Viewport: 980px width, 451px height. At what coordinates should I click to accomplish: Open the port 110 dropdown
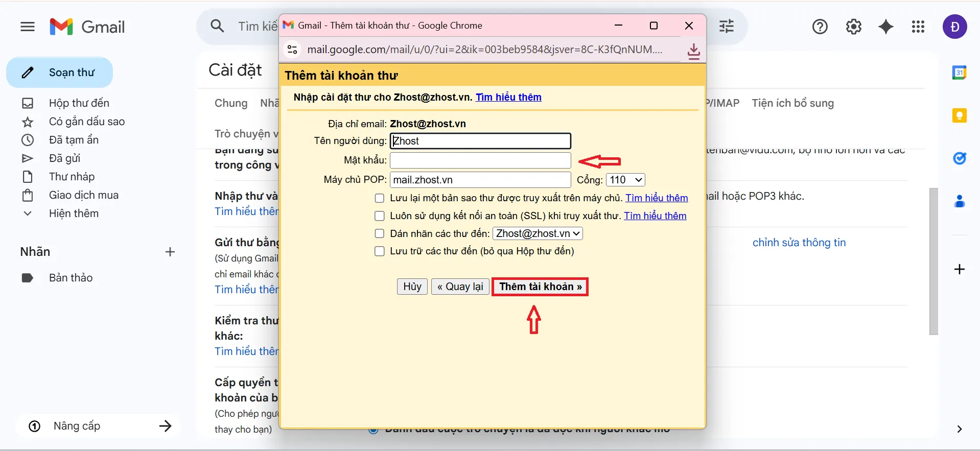(x=625, y=180)
